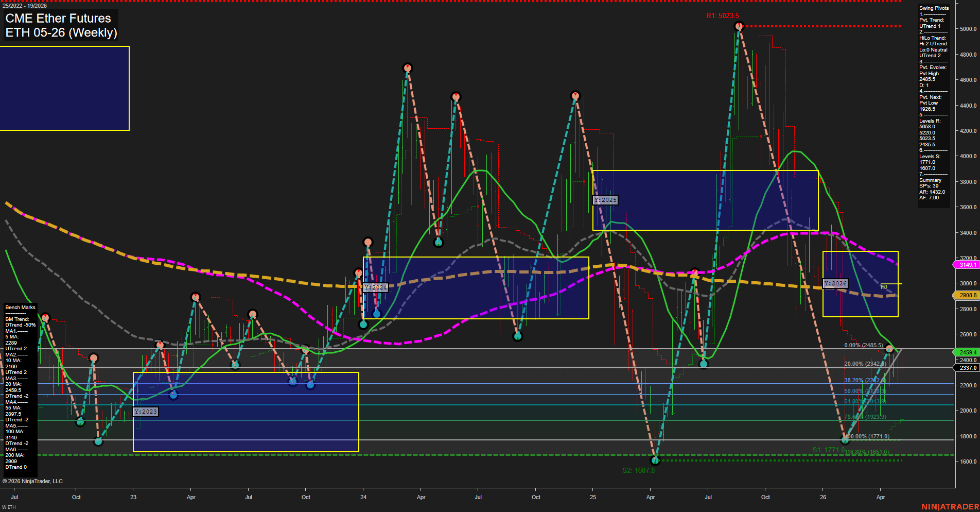Click the BM Trend: DTrend -50% entry
980x512 pixels.
coord(21,322)
